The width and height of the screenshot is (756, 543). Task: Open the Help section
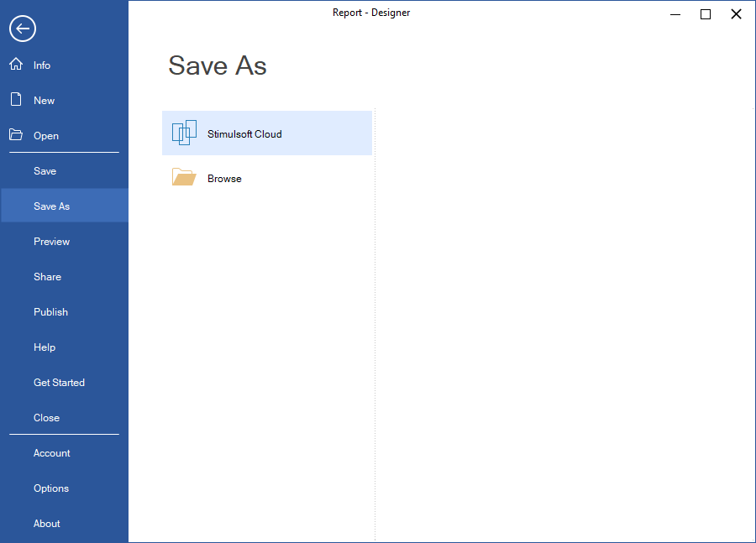pos(45,347)
